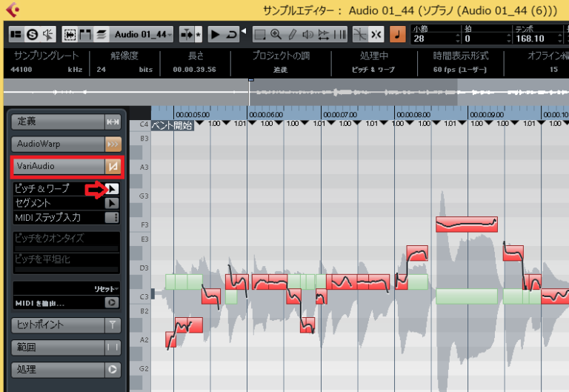Adjust the bar count stepper arrows
This screenshot has height=392, width=569.
point(458,39)
